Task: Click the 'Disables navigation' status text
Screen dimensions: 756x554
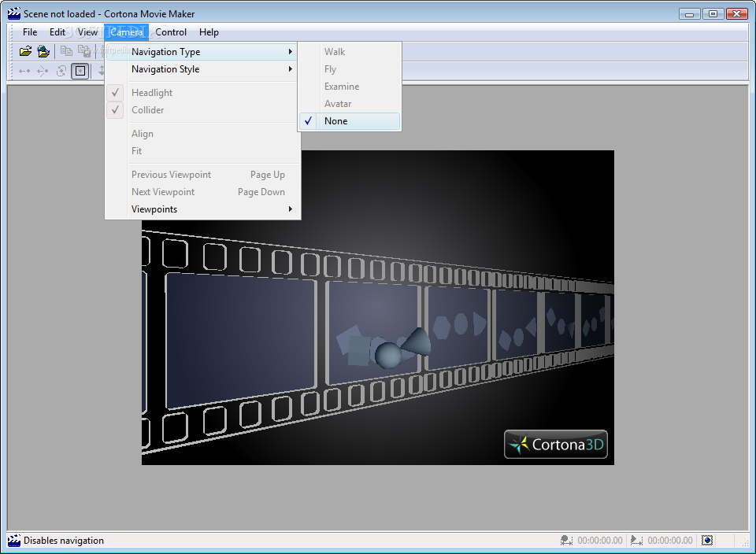Action: click(x=64, y=541)
